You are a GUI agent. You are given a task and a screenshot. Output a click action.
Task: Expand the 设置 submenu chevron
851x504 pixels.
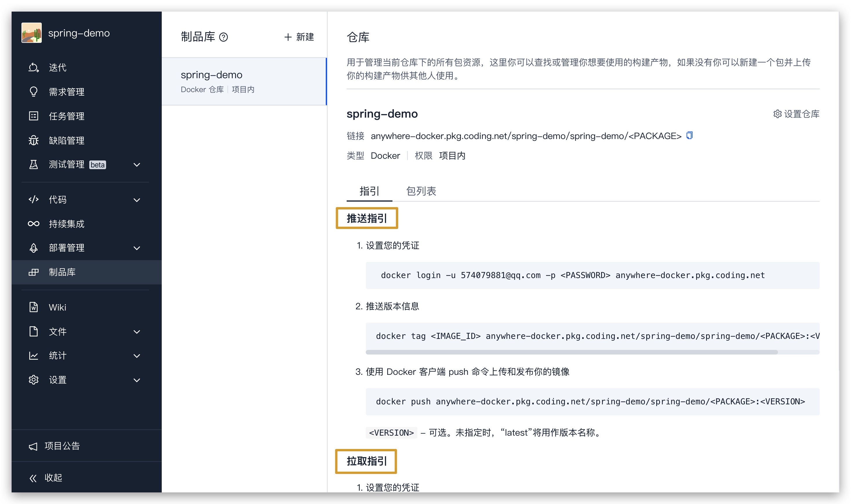click(x=137, y=380)
